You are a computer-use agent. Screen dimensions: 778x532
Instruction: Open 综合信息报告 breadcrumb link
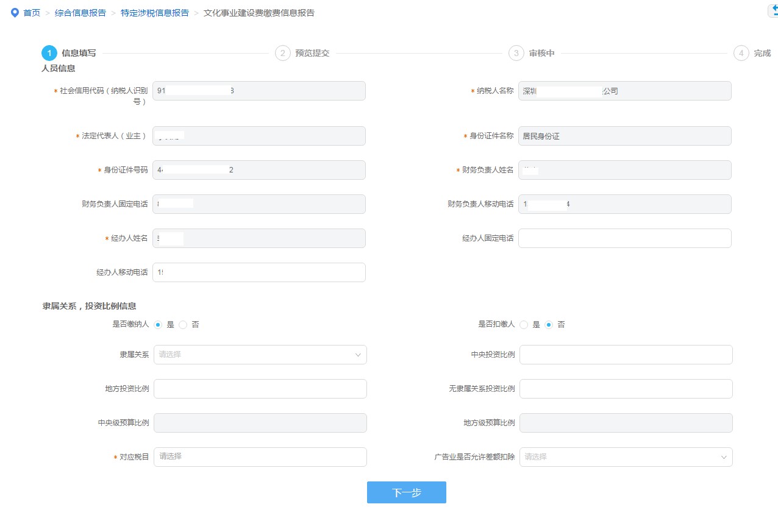click(81, 12)
